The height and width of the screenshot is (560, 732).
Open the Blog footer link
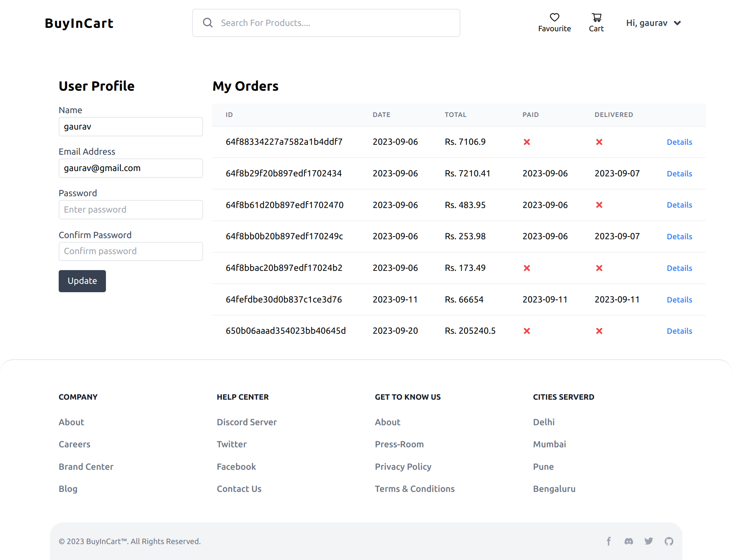68,489
